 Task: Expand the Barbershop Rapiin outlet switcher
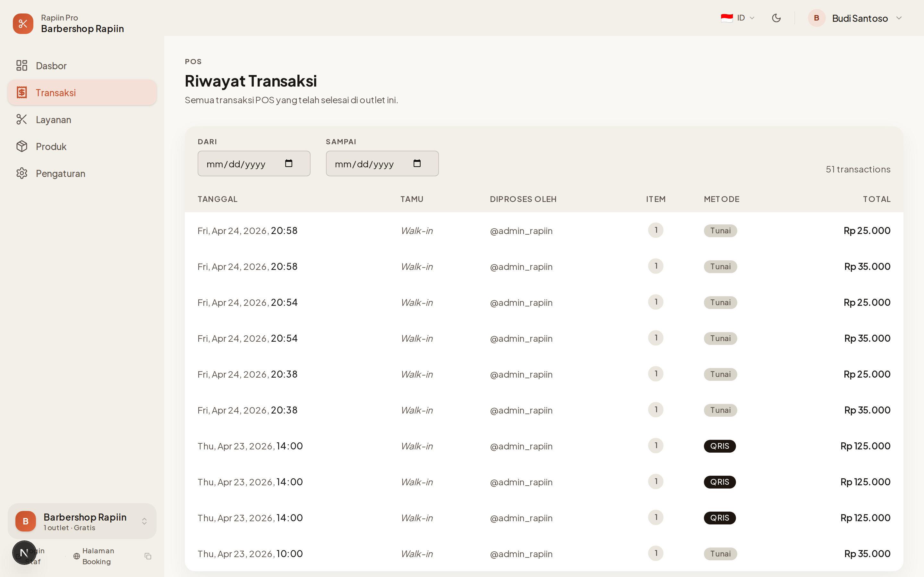point(144,521)
